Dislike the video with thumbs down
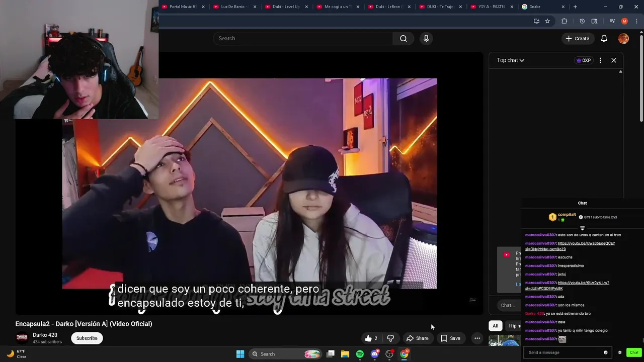The height and width of the screenshot is (362, 644). [x=390, y=338]
